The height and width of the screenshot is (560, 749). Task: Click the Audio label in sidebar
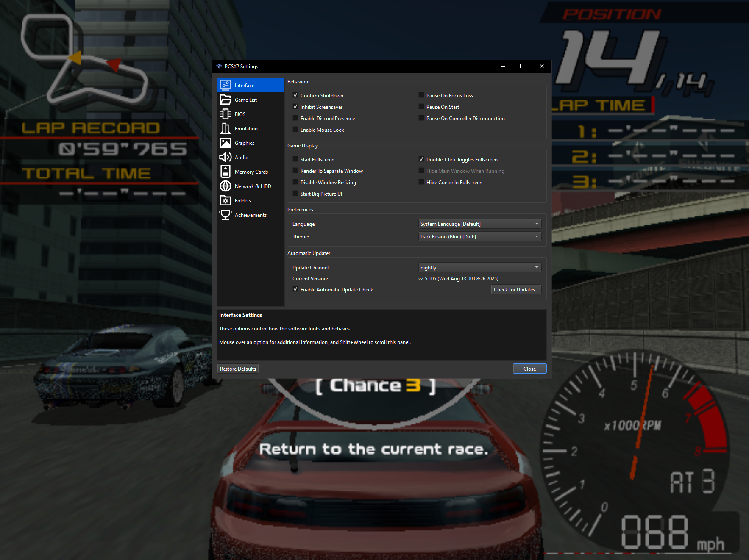coord(242,158)
